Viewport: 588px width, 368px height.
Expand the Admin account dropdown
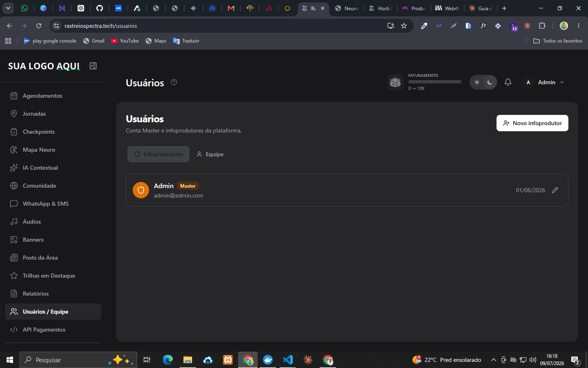coord(544,82)
